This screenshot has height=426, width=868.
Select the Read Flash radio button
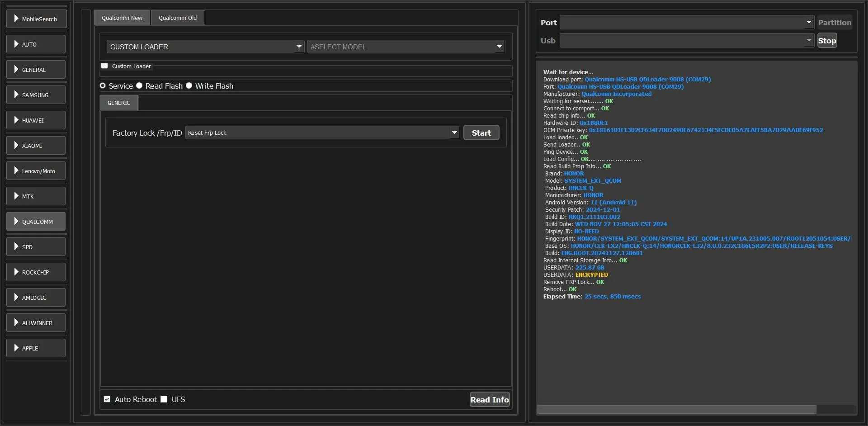click(139, 85)
